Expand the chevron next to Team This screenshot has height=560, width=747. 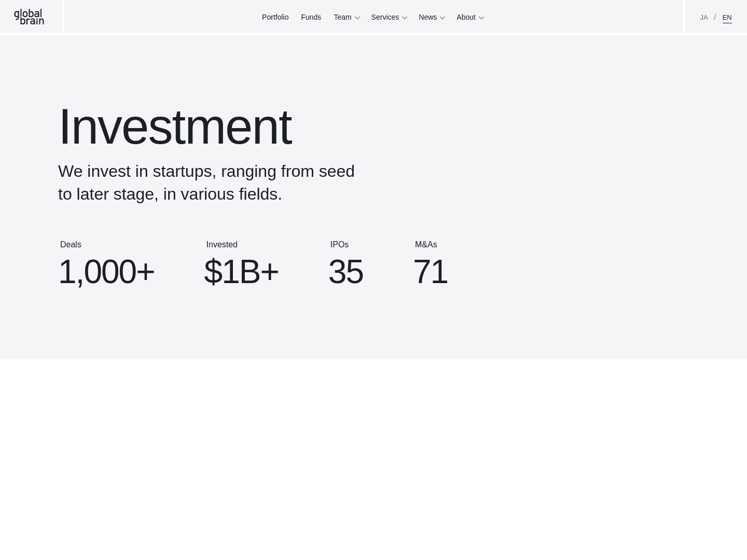point(357,18)
